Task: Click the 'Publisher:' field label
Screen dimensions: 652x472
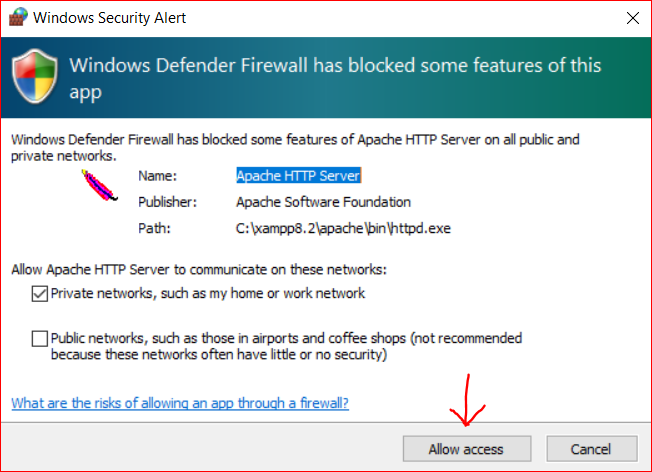Action: (167, 202)
